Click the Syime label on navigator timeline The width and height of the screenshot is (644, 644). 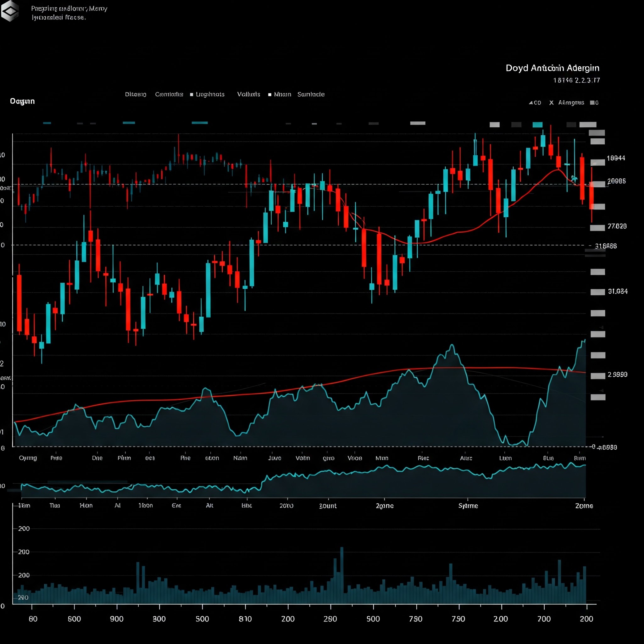(468, 506)
